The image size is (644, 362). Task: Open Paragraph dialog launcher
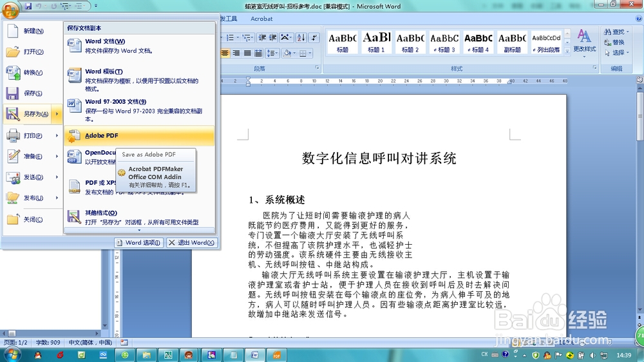[x=317, y=68]
